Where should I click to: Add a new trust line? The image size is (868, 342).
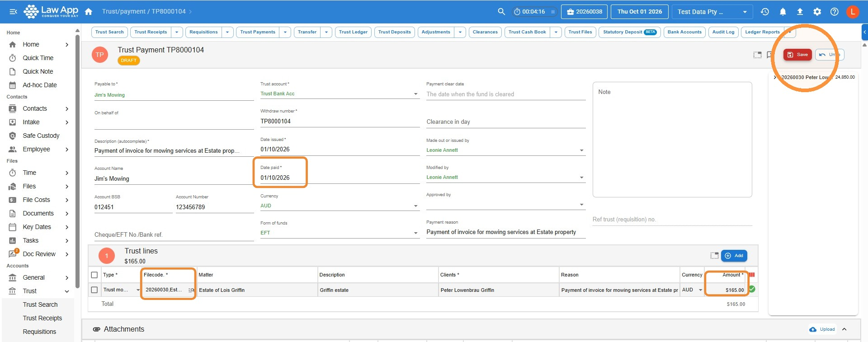[x=734, y=256]
